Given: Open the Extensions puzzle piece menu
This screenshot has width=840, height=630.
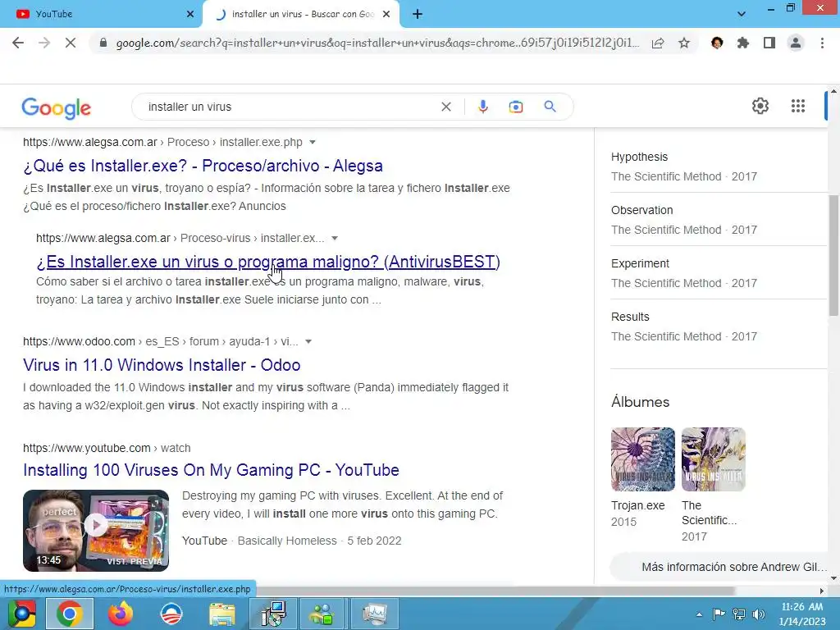Looking at the screenshot, I should 743,43.
